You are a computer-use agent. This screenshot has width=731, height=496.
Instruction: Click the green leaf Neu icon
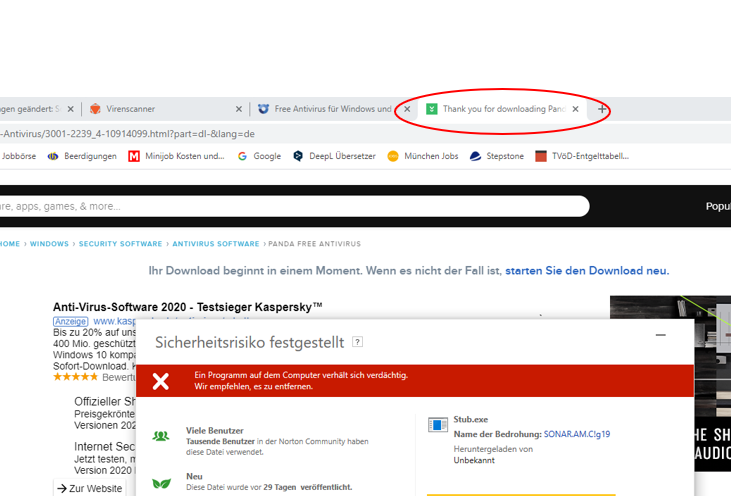[x=161, y=483]
